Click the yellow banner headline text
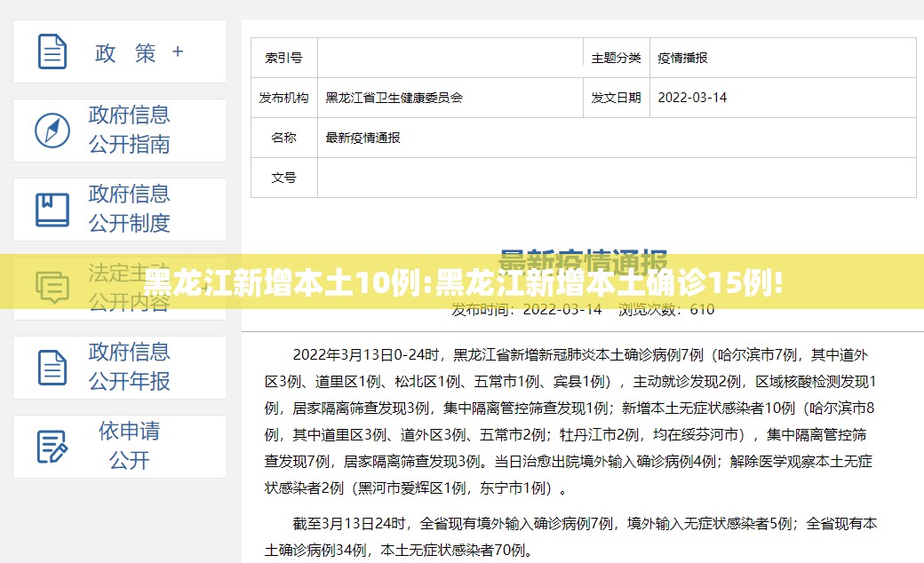The height and width of the screenshot is (563, 924). coord(463,282)
